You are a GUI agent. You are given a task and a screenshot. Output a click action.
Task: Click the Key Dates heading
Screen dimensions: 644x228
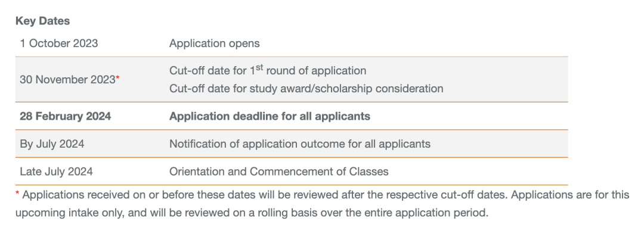tap(43, 21)
